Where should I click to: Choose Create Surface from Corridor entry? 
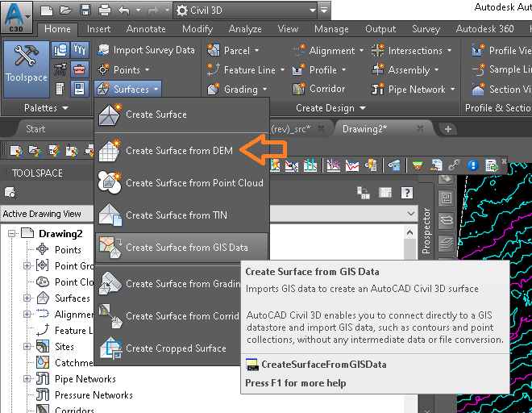coord(168,316)
